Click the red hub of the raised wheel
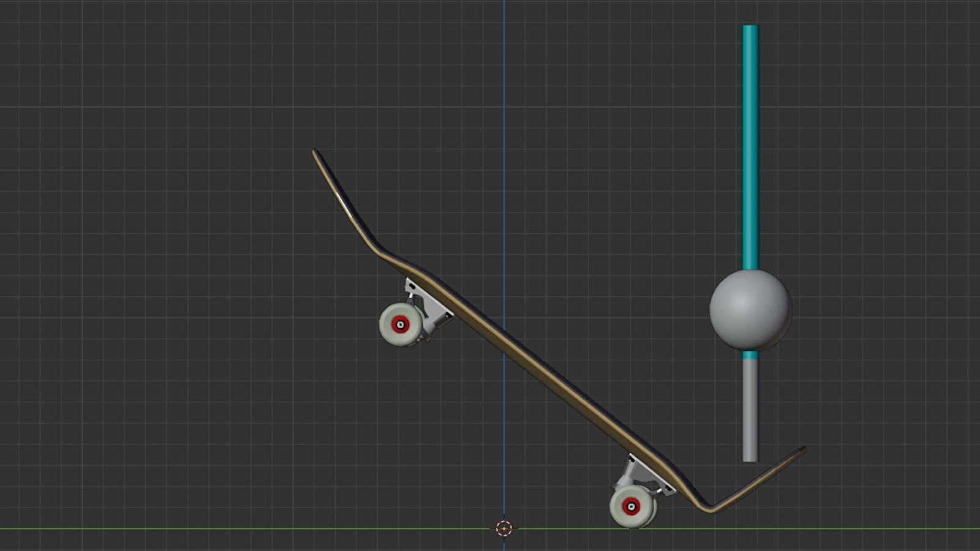Viewport: 980px width, 551px height. click(x=401, y=324)
